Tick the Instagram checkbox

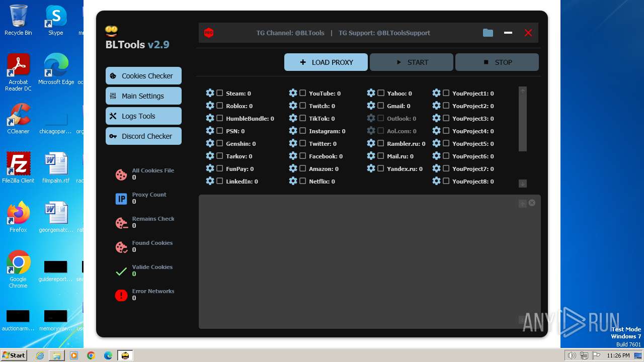click(x=303, y=131)
